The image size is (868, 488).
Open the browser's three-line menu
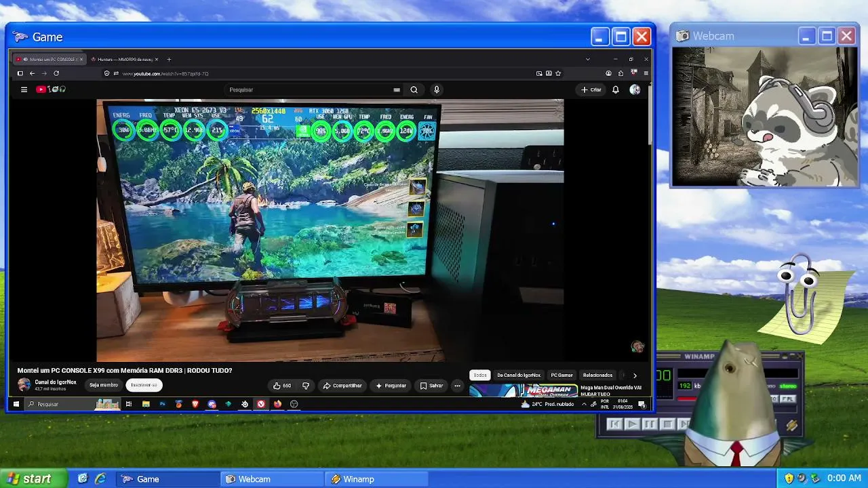(646, 73)
